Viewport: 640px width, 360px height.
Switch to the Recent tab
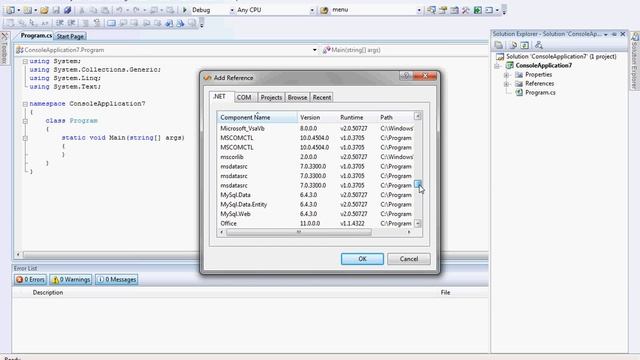[322, 98]
